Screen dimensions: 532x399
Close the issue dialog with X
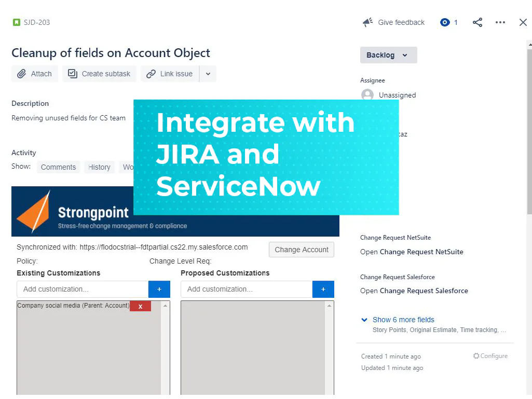(523, 22)
